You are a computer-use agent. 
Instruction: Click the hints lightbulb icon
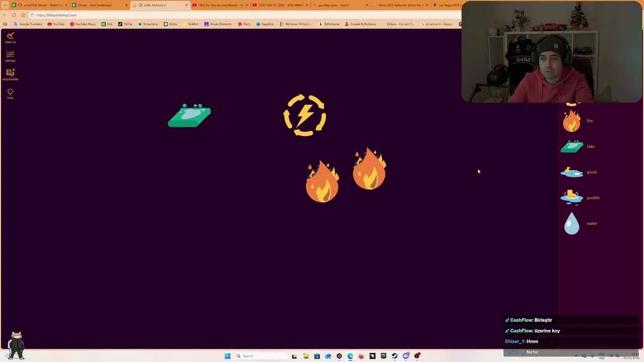[10, 92]
